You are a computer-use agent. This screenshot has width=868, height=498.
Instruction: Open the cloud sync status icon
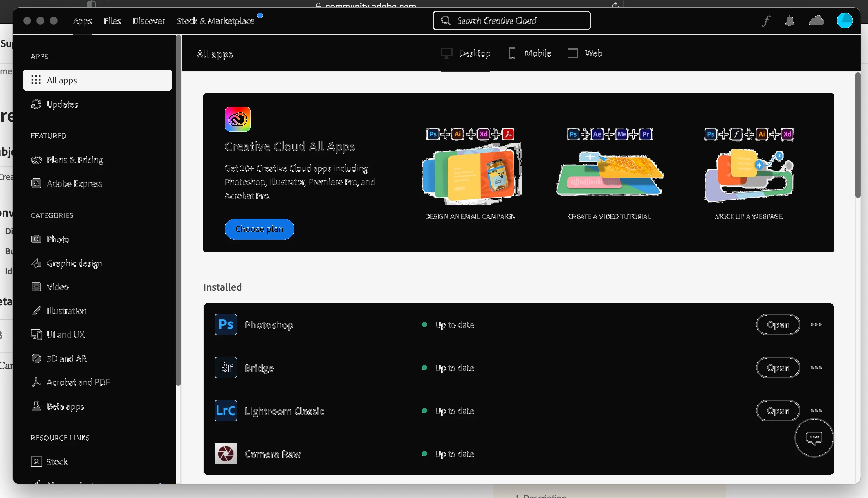coord(816,21)
